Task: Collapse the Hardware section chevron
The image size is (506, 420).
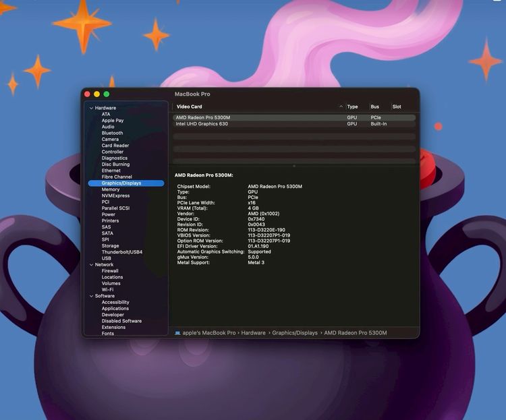Action: (91, 108)
